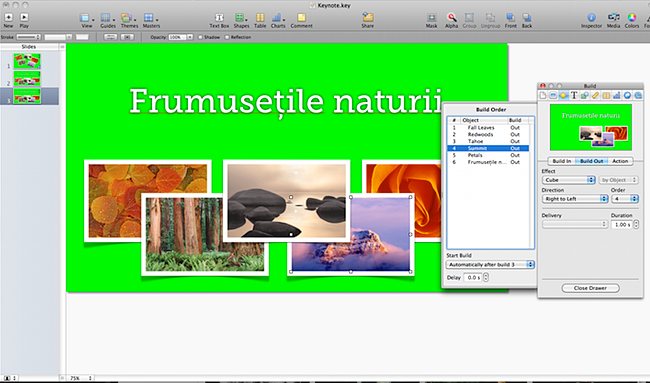Switch to the Action tab
Image resolution: width=650 pixels, height=383 pixels.
(620, 161)
